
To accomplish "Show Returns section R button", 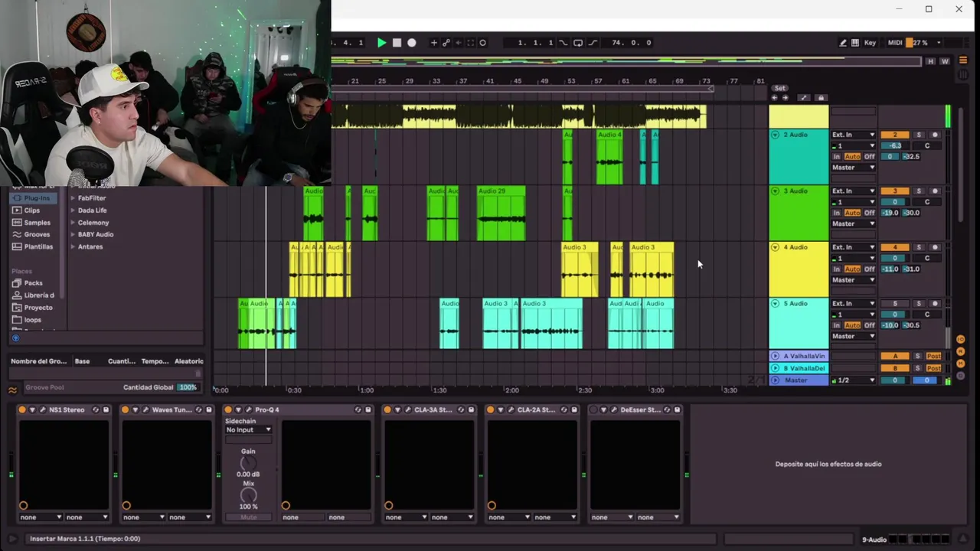I will coord(961,352).
